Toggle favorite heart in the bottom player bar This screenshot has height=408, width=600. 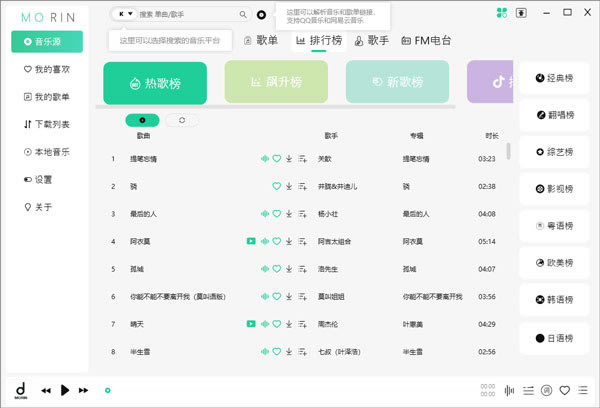click(x=565, y=390)
